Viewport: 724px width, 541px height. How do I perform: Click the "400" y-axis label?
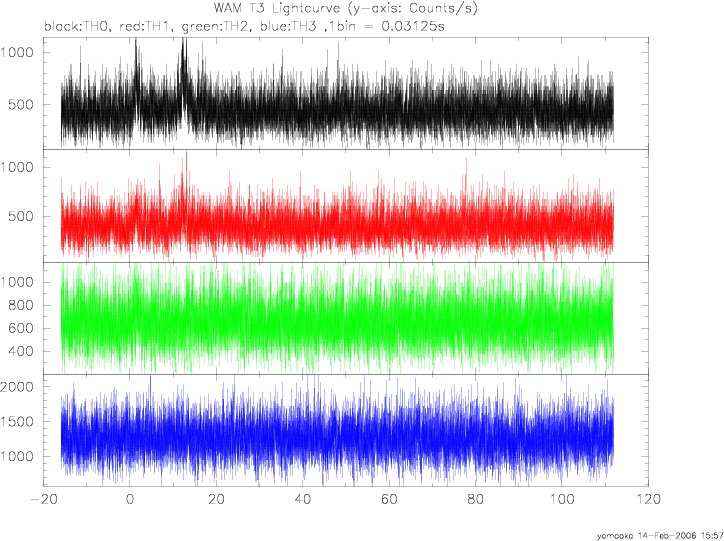point(21,352)
